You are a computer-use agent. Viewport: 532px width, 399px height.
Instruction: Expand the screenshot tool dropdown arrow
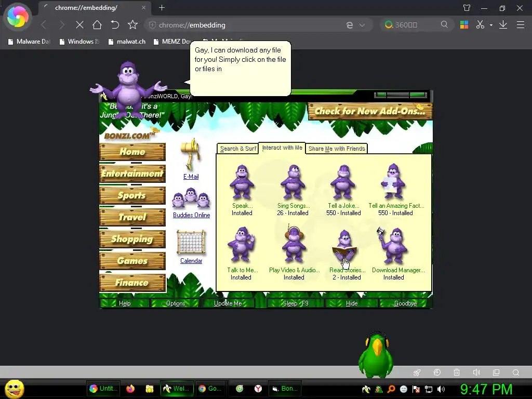point(491,25)
